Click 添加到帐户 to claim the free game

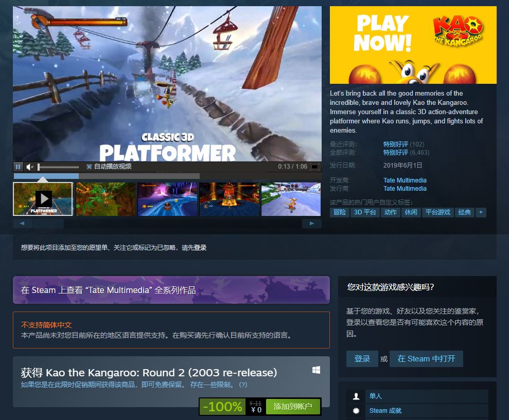pos(293,406)
